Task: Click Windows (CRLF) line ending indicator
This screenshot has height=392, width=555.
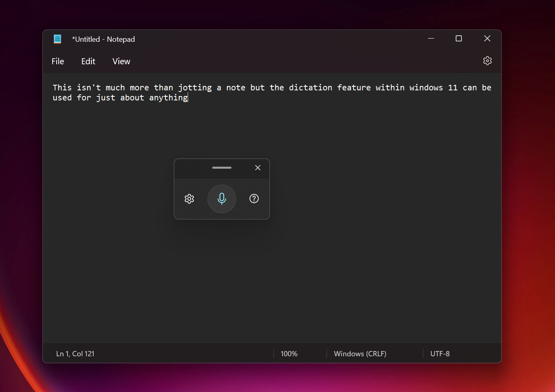Action: tap(360, 354)
